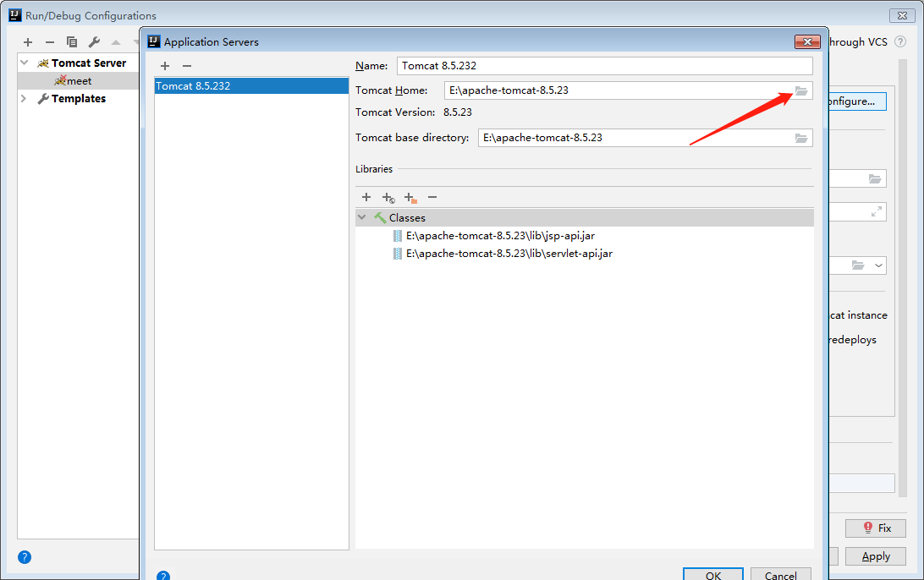The width and height of the screenshot is (924, 580).
Task: Add new configuration in Run/Debug Configurations toolbar
Action: (28, 42)
